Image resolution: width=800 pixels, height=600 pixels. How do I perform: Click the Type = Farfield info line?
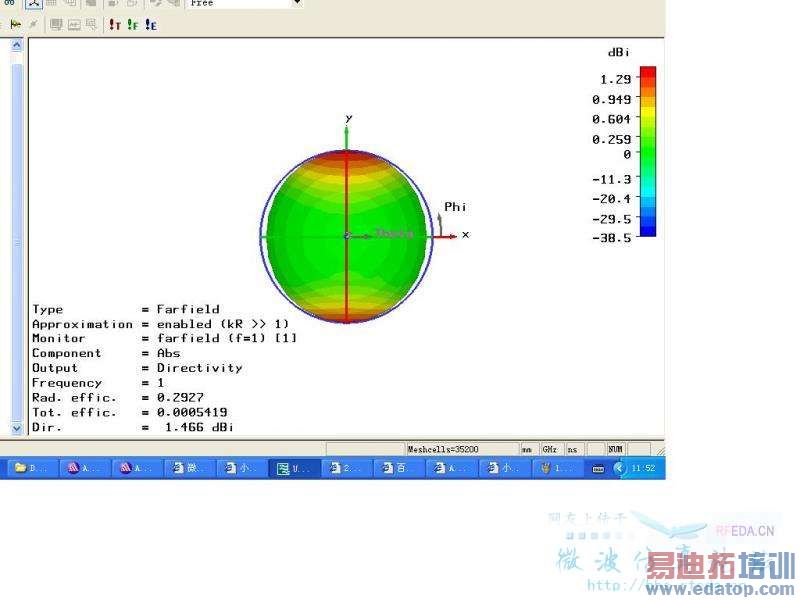[x=126, y=309]
